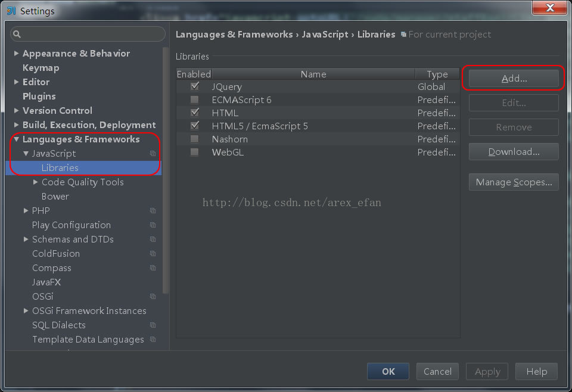Click the Apply button
572x392 pixels.
[487, 371]
